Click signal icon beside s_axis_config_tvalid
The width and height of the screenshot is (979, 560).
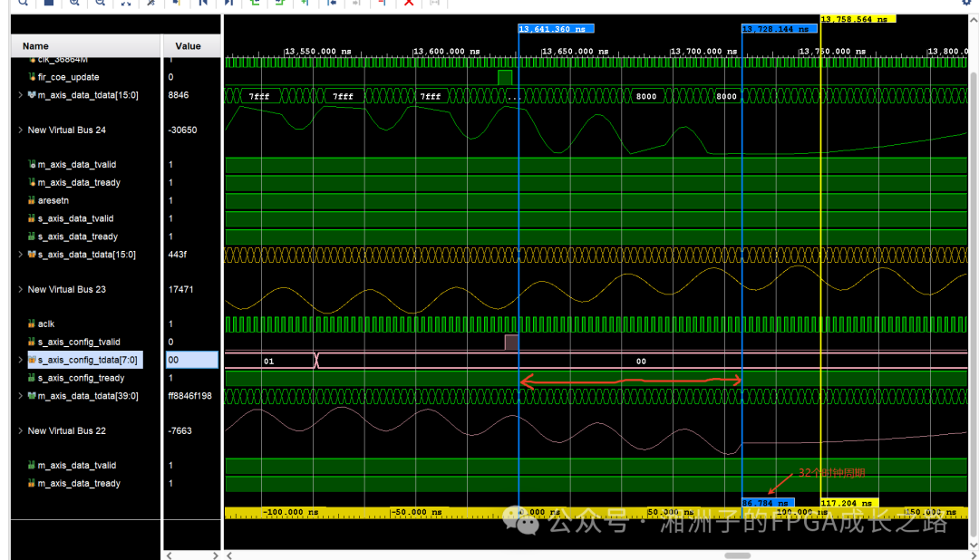click(32, 342)
